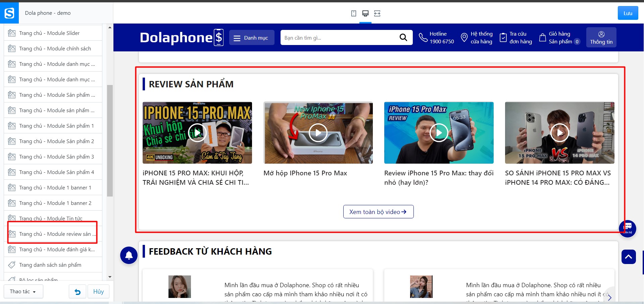The width and height of the screenshot is (644, 304).
Task: Advance feedback carousel with right chevron
Action: [x=609, y=298]
